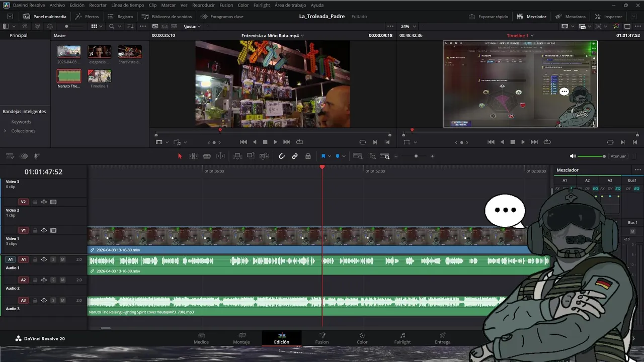Screen dimensions: 644x362
Task: Toggle the Panel multimedia button
Action: pyautogui.click(x=44, y=17)
